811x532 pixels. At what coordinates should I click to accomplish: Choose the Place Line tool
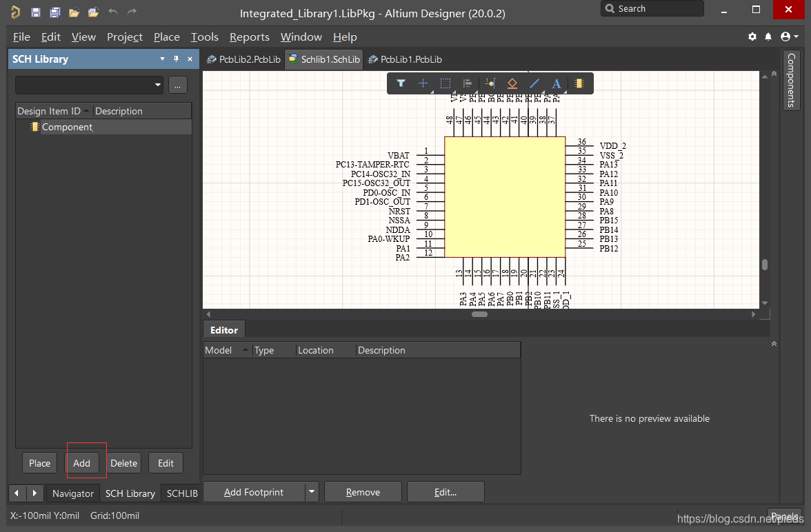(x=534, y=83)
